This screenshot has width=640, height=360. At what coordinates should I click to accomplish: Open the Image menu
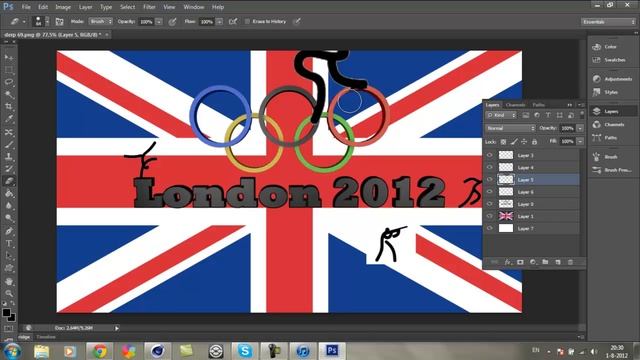[x=63, y=7]
